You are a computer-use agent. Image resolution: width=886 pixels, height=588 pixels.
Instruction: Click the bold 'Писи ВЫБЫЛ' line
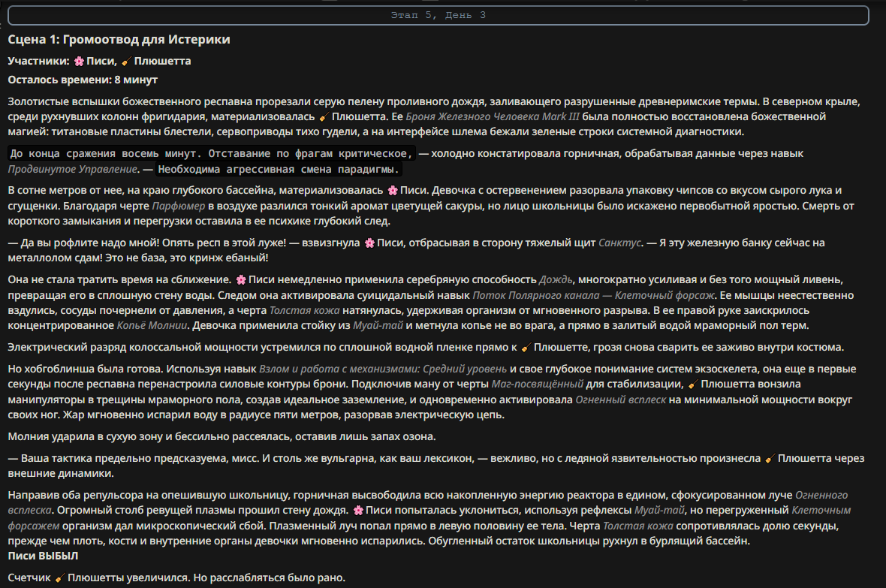pos(43,556)
